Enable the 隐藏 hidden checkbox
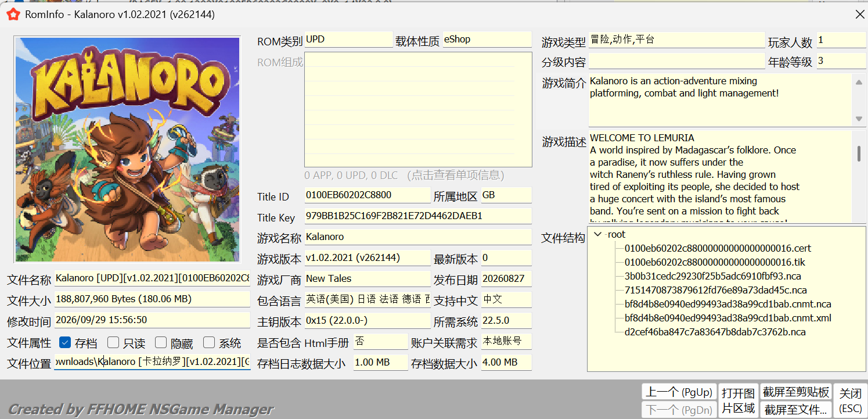Viewport: 868px width, 419px height. (161, 342)
